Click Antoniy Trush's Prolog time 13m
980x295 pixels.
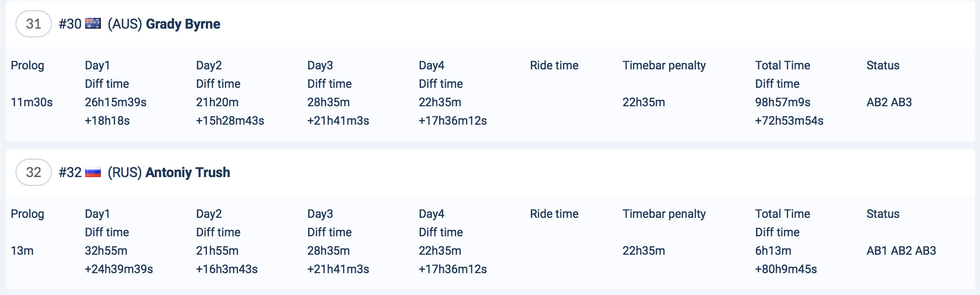pos(22,251)
